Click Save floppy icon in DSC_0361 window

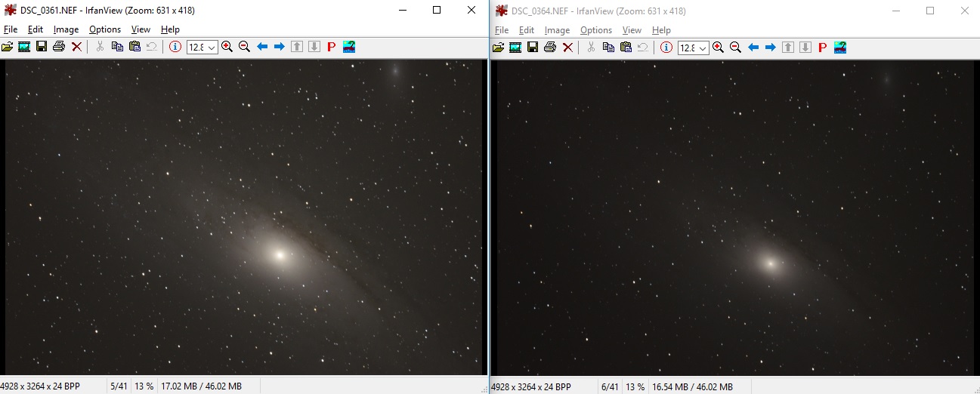click(x=42, y=47)
